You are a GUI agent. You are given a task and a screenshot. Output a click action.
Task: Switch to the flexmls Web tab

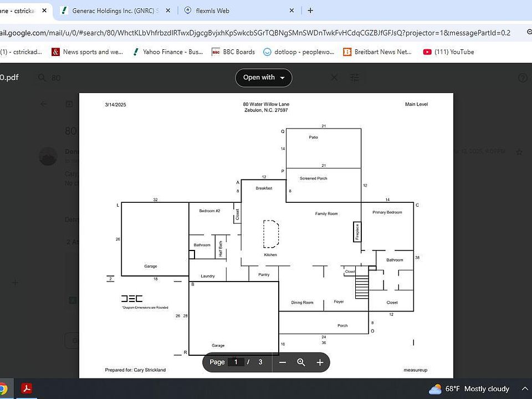(x=233, y=11)
